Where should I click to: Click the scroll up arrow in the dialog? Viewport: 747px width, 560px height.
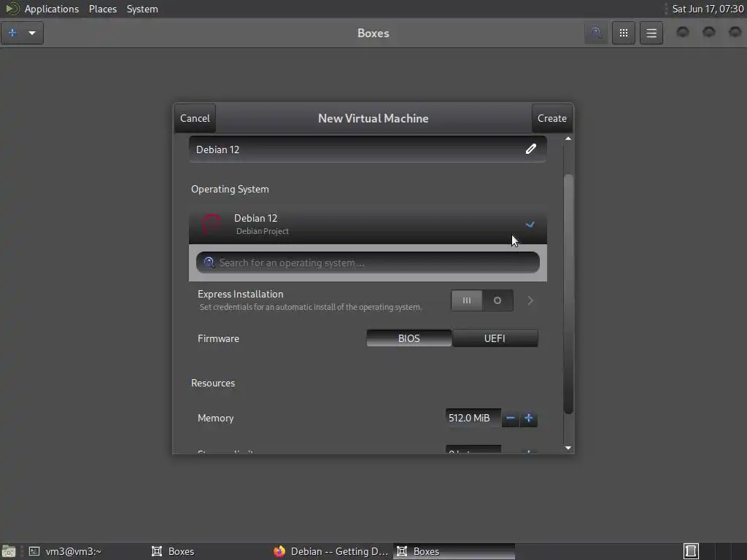coord(568,139)
